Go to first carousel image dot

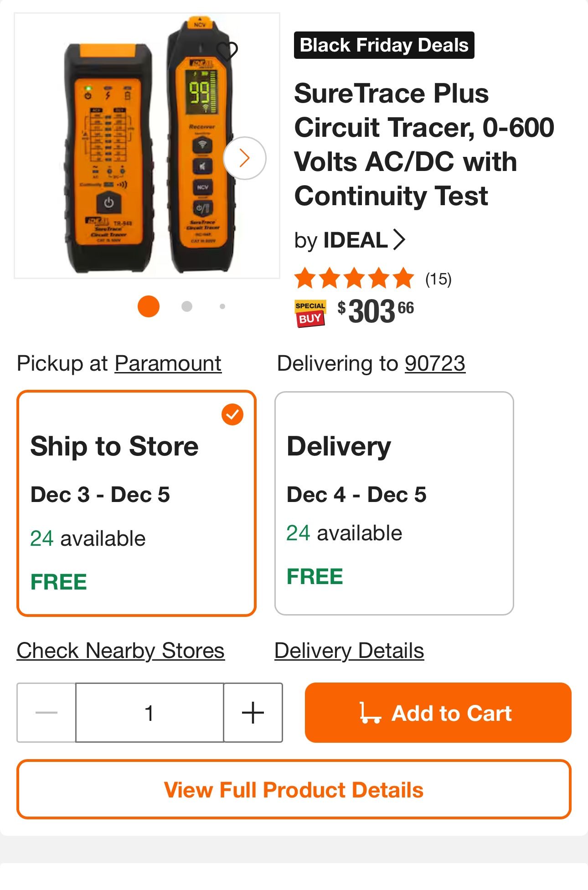149,306
